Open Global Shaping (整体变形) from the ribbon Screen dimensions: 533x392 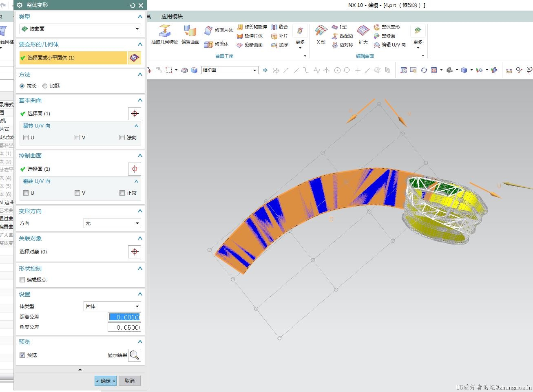[x=387, y=27]
